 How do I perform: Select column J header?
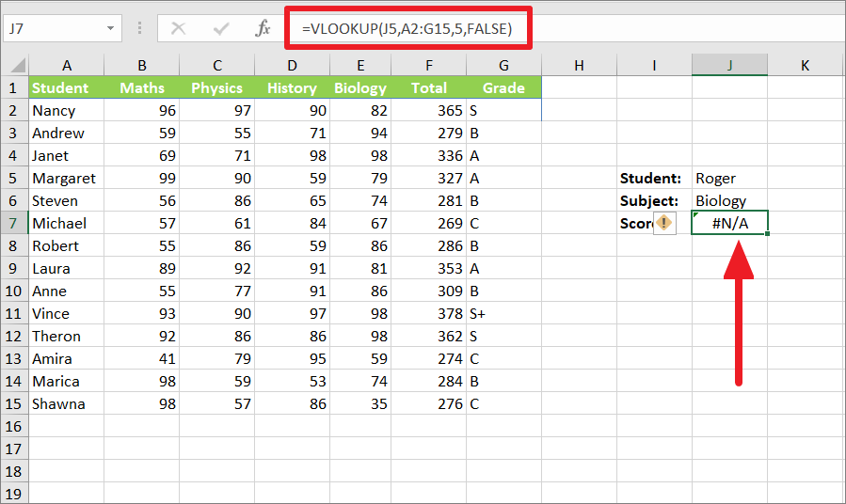coord(729,65)
